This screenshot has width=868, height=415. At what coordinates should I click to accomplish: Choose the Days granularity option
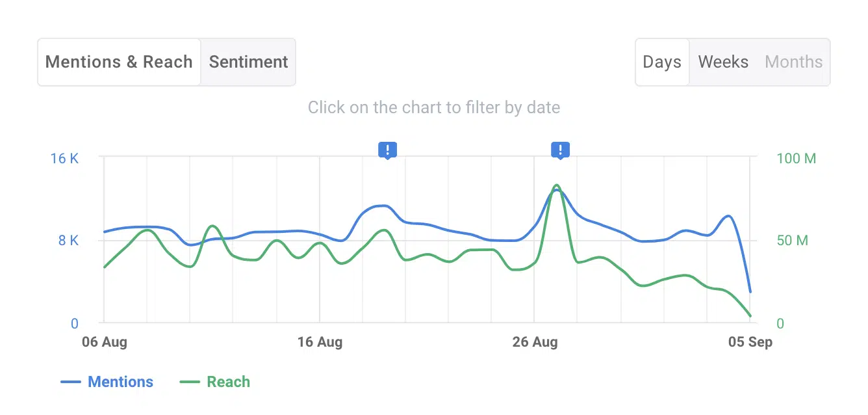coord(662,62)
